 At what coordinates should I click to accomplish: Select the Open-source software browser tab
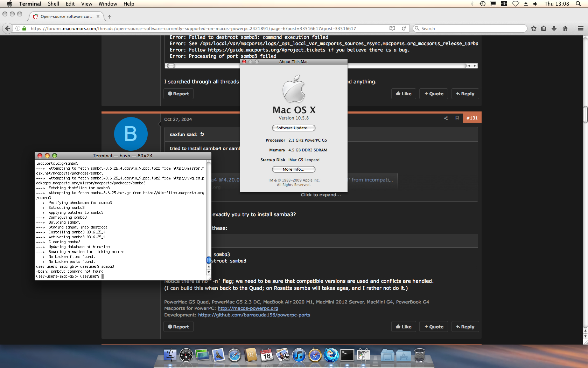click(66, 16)
